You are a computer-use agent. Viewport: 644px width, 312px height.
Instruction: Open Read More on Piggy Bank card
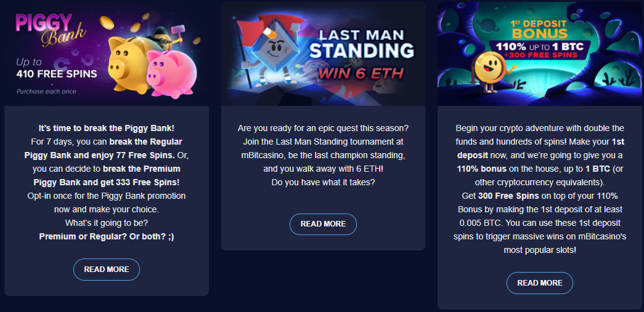107,270
